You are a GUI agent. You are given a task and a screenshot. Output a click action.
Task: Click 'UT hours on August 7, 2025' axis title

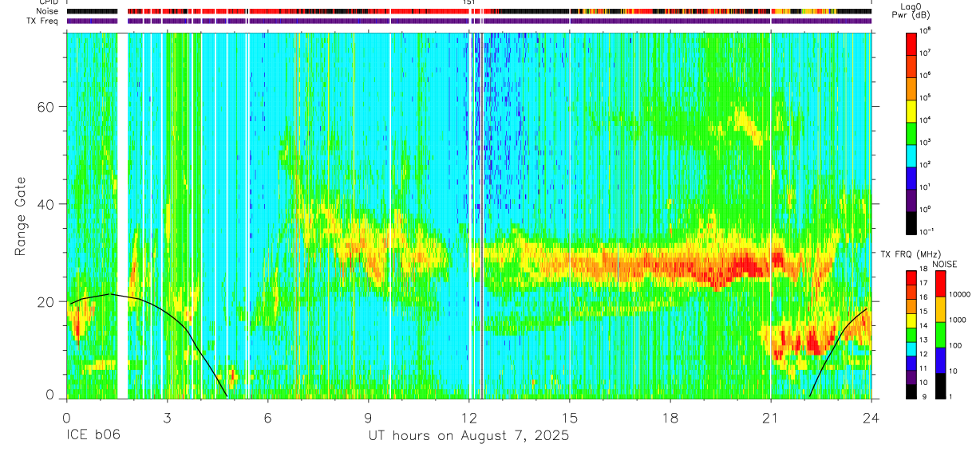coord(468,436)
